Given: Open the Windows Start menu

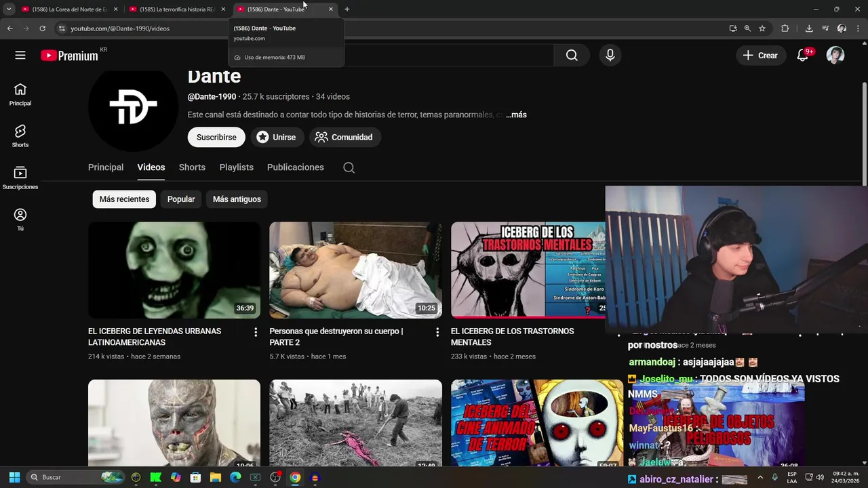Looking at the screenshot, I should [x=14, y=477].
